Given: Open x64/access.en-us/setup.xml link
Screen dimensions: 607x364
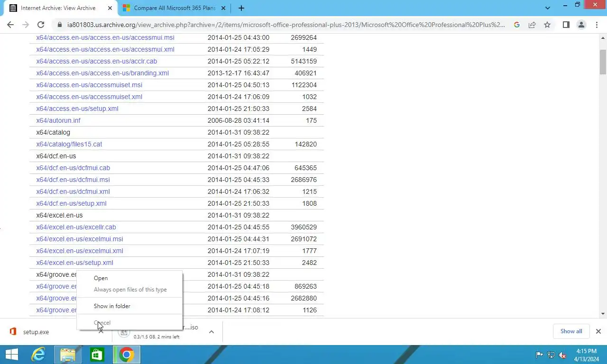Looking at the screenshot, I should click(77, 109).
